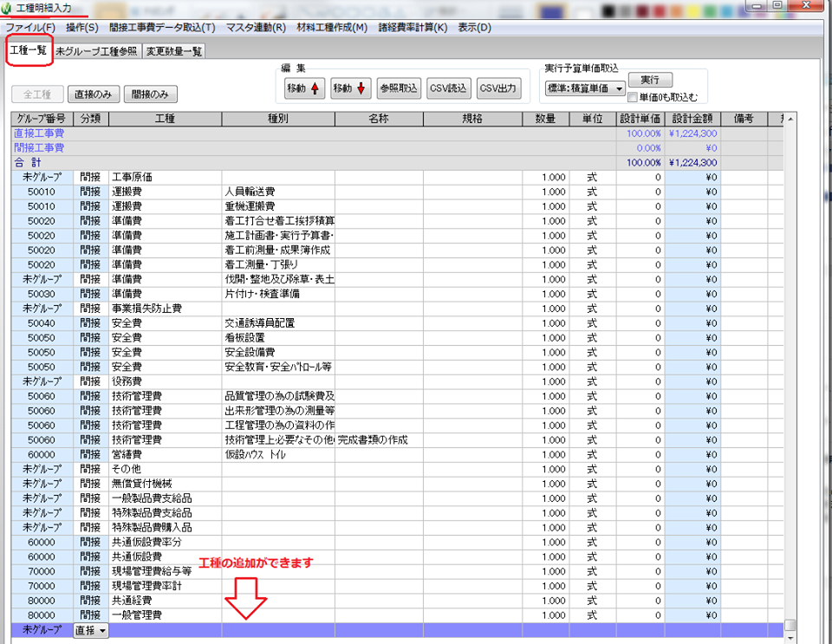The width and height of the screenshot is (832, 644).
Task: Select the 共通経費 cell
Action: tap(165, 601)
